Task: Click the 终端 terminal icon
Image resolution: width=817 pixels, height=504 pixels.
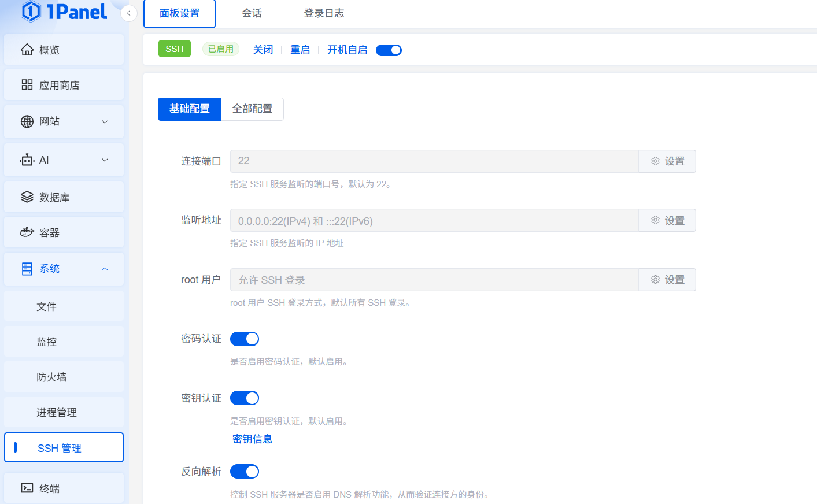Action: pyautogui.click(x=27, y=488)
